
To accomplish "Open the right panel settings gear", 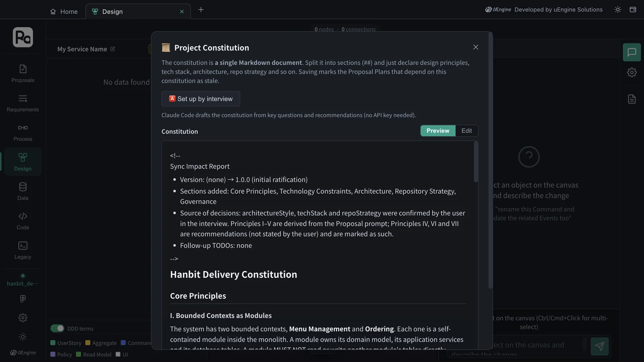I will (x=632, y=72).
